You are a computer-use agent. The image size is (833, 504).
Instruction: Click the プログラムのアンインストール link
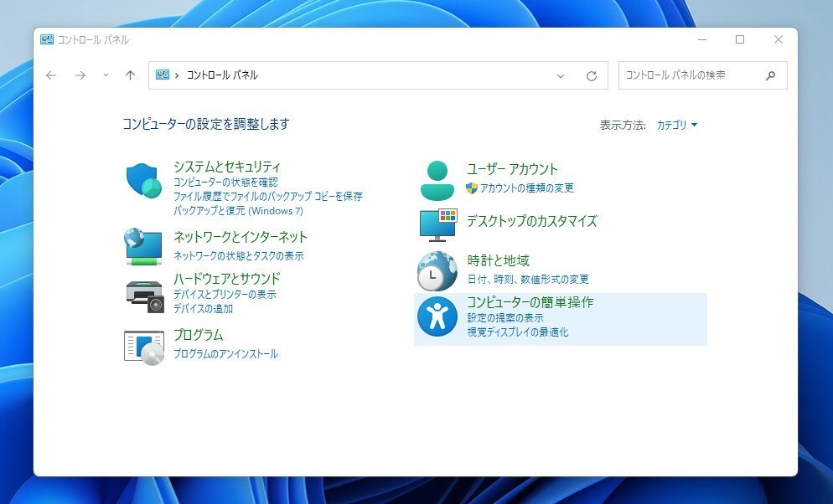(225, 354)
